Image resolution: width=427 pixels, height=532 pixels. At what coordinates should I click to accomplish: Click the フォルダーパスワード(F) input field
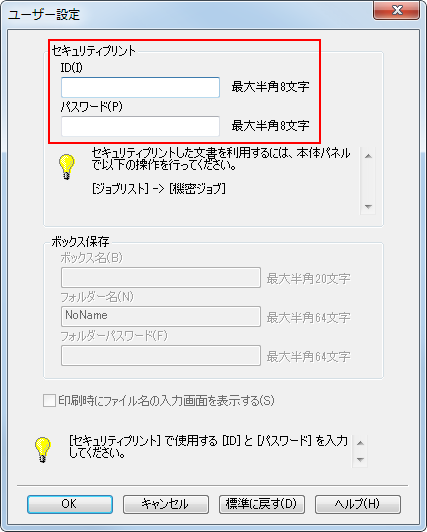pos(161,356)
